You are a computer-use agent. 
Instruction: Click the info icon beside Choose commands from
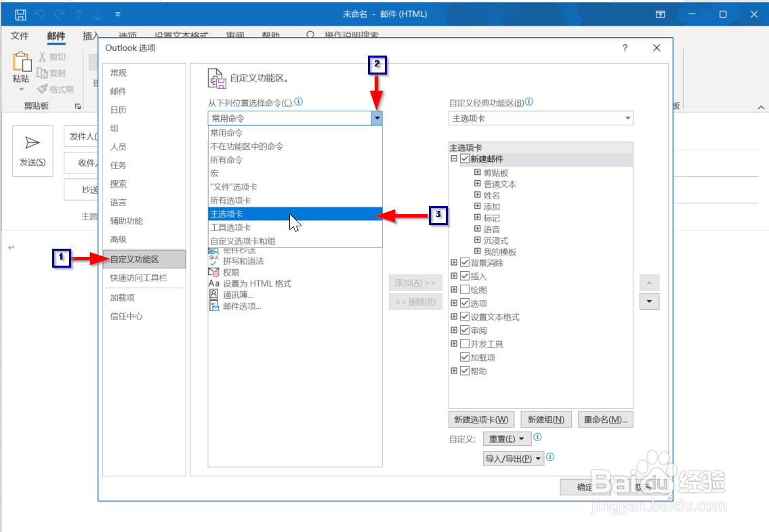[x=299, y=102]
